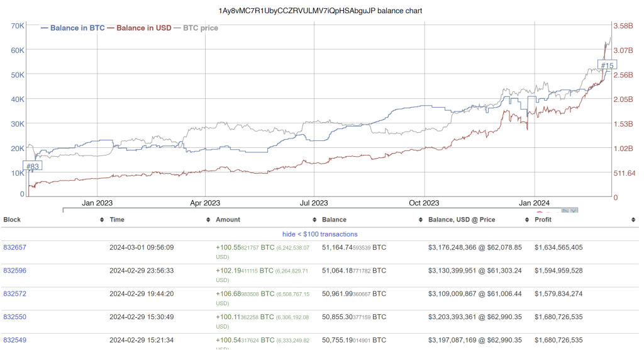Click the 3.58B right axis label
Image resolution: width=644 pixels, height=350 pixels.
pyautogui.click(x=623, y=26)
